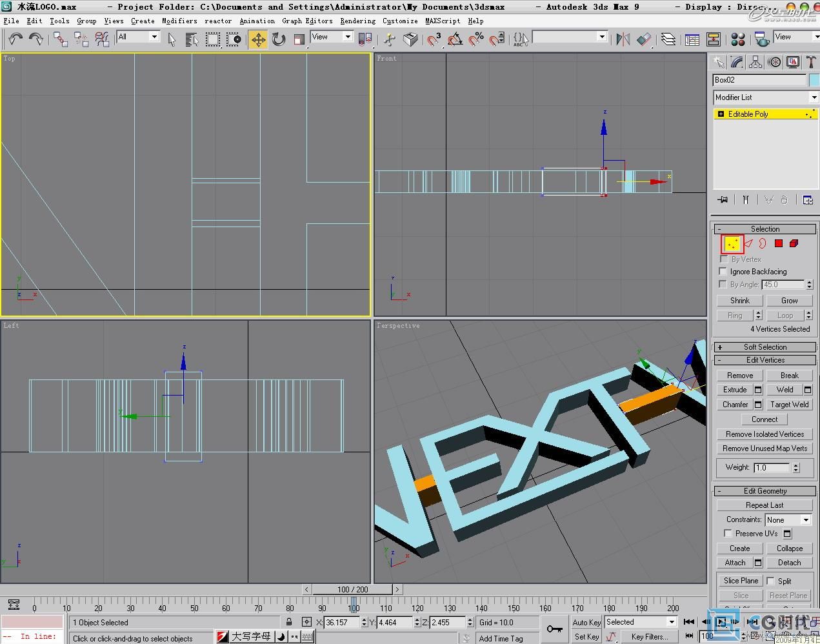
Task: Open the Selected key filter dropdown
Action: tap(640, 622)
